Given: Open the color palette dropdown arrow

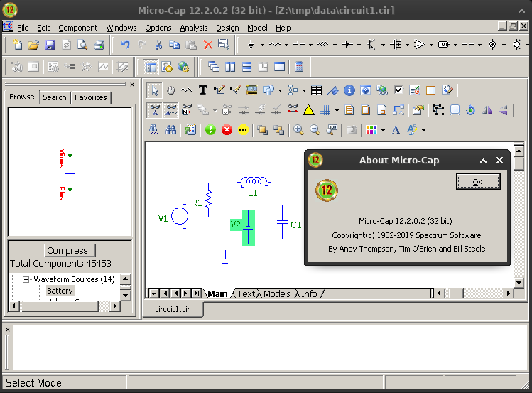Looking at the screenshot, I should 384,130.
